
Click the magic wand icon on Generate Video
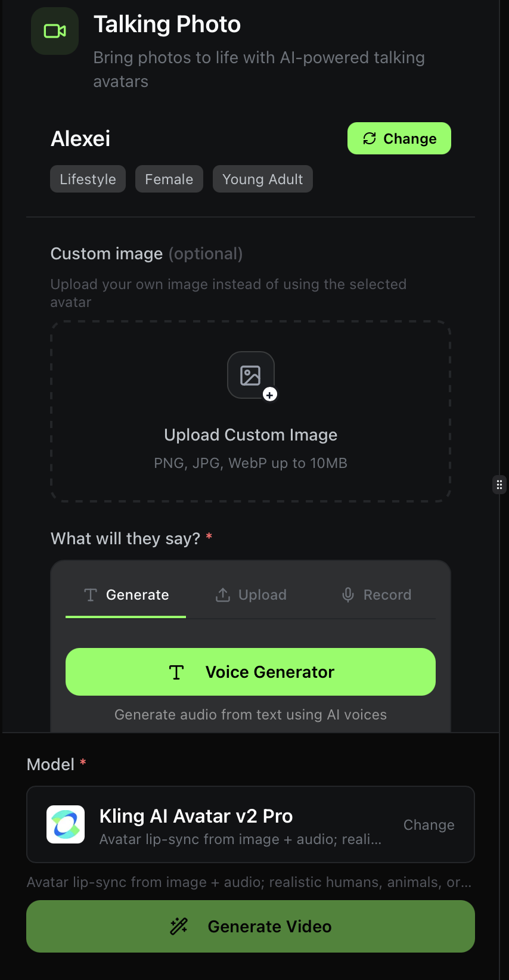(179, 926)
